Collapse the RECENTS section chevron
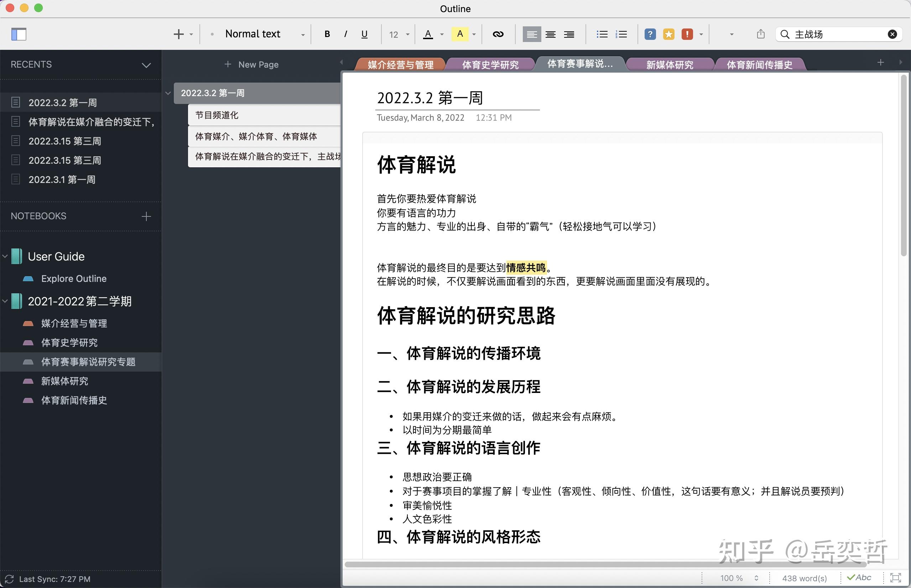911x588 pixels. (146, 65)
